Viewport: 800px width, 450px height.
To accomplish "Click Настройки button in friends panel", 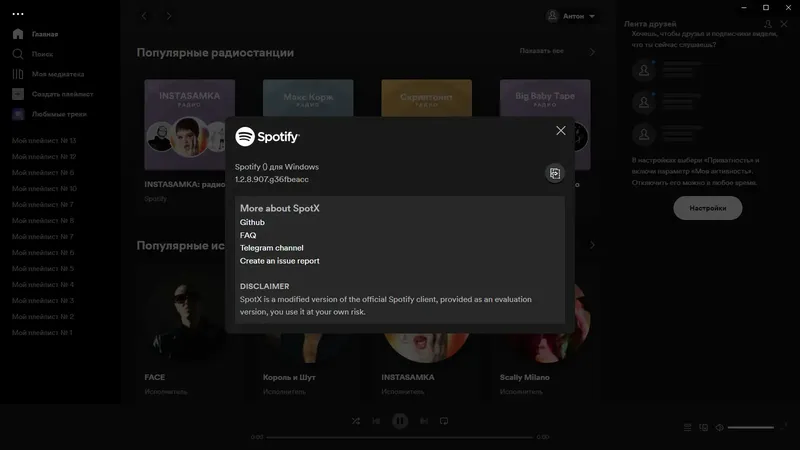I will [708, 208].
